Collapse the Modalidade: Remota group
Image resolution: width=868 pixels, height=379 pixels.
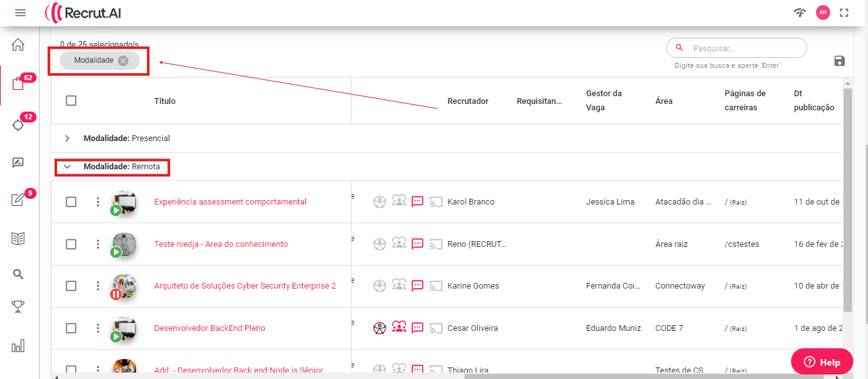67,167
